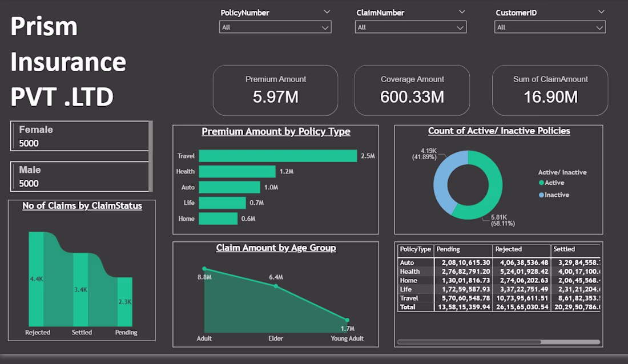Click the Young Adult data point 1.7M

[347, 320]
